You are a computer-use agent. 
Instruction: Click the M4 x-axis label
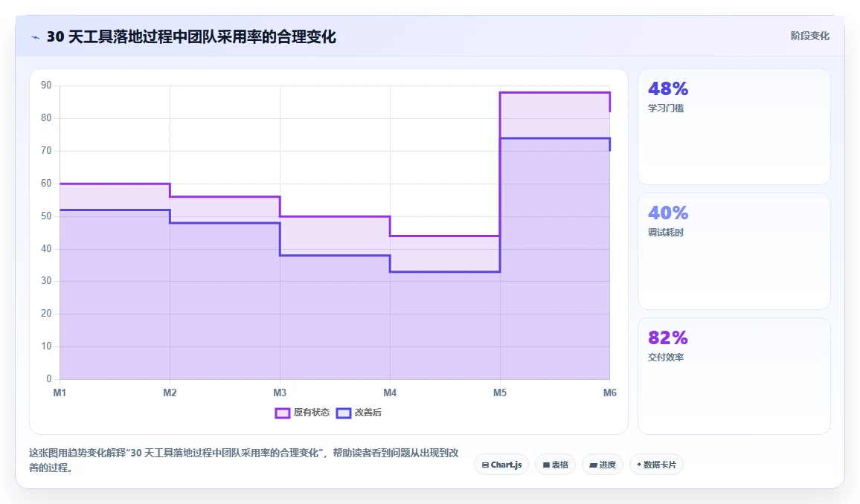(x=390, y=392)
